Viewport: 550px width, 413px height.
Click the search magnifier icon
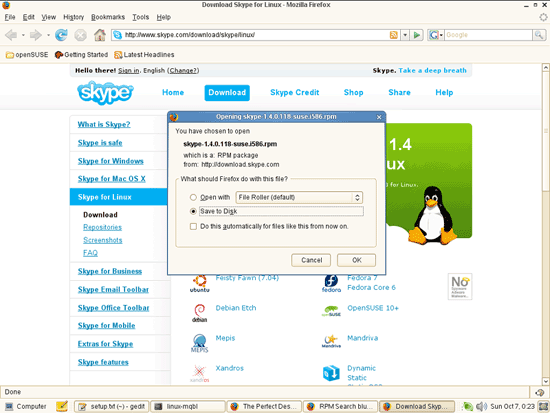(539, 35)
